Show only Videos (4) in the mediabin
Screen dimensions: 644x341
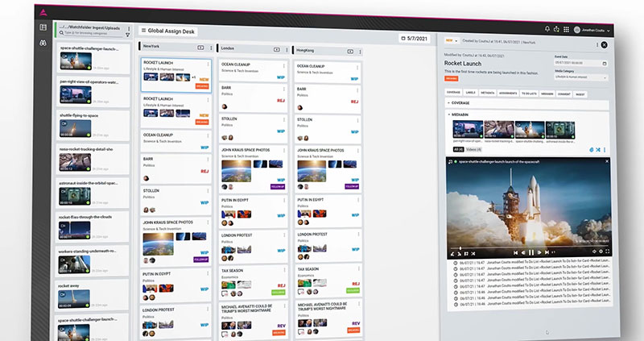[474, 149]
